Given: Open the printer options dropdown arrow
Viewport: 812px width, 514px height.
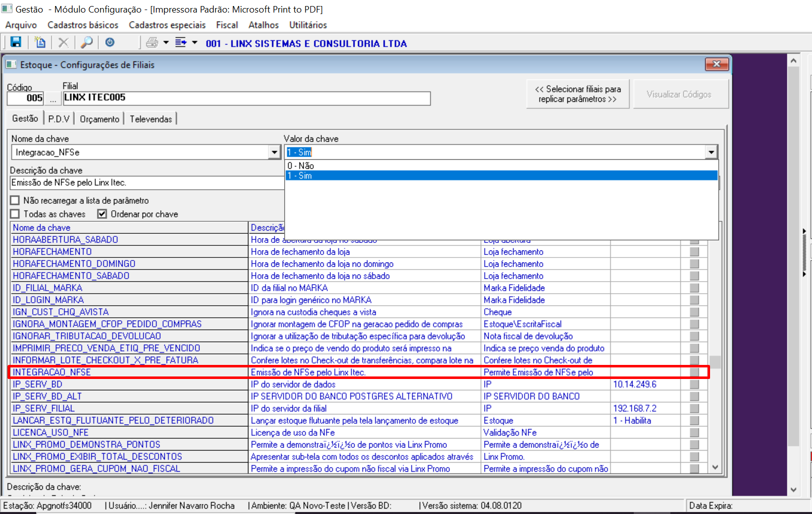Looking at the screenshot, I should pyautogui.click(x=166, y=43).
